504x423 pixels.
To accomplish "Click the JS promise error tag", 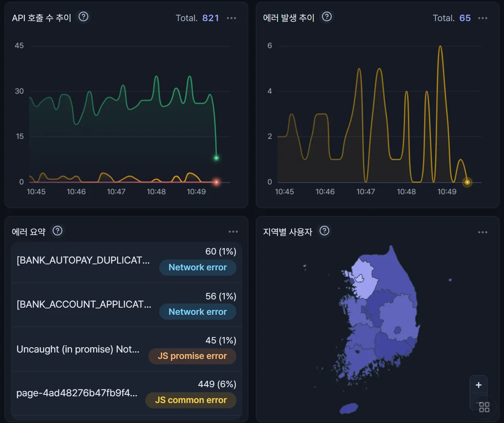I will 192,356.
